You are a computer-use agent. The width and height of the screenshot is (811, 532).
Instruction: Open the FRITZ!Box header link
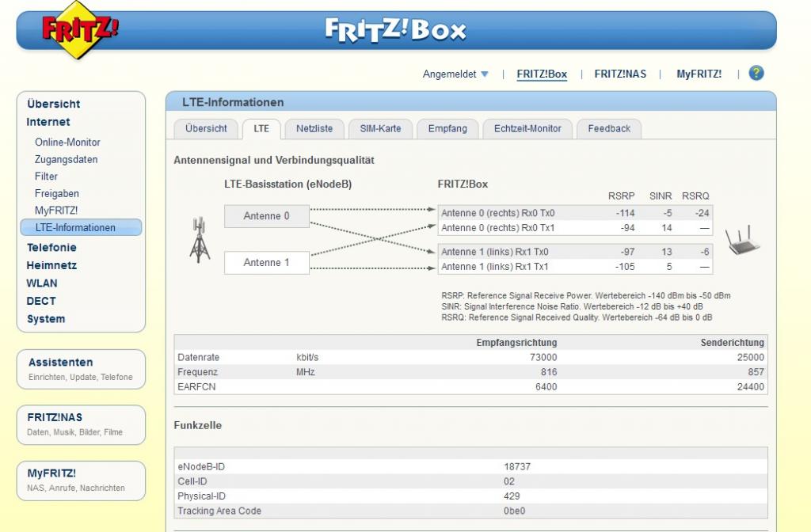pyautogui.click(x=542, y=74)
